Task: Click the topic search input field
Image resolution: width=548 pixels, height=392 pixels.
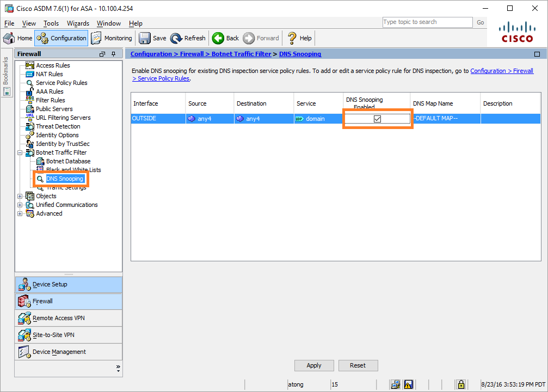Action: click(427, 22)
